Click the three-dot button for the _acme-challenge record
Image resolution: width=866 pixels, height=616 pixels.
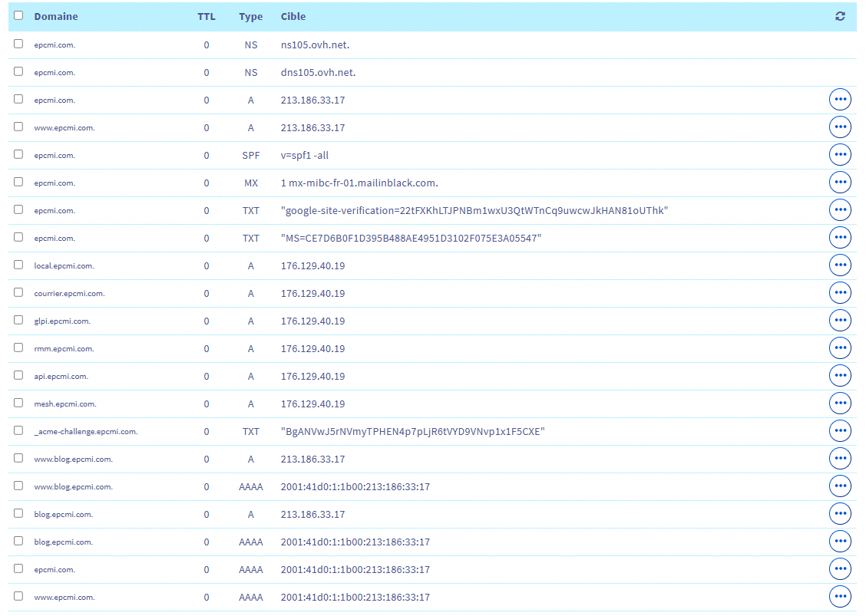pyautogui.click(x=840, y=431)
